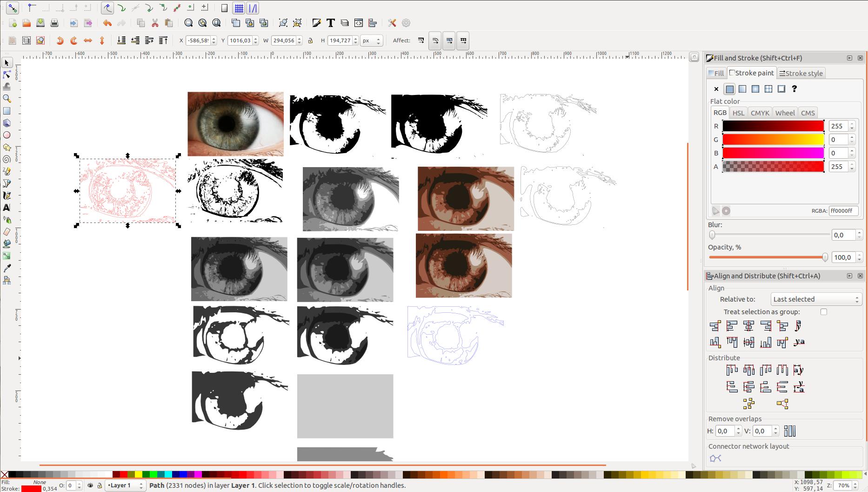Open the Relative to dropdown

[816, 299]
